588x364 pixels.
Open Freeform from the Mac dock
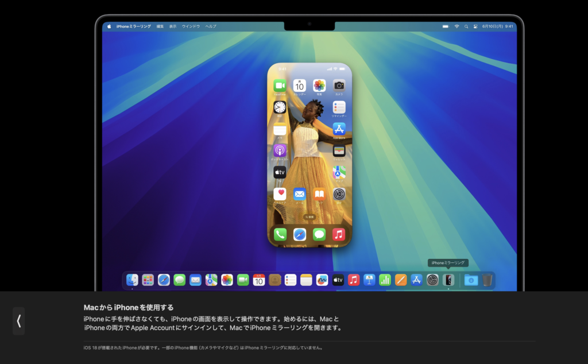point(322,280)
